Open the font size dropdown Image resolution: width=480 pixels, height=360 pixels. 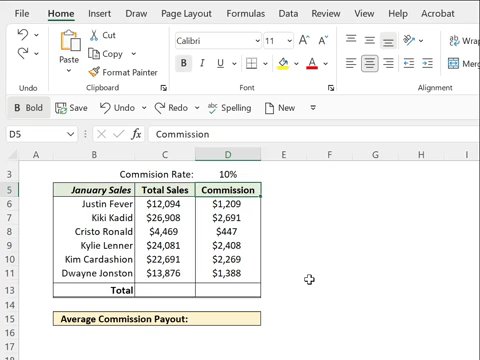[290, 41]
